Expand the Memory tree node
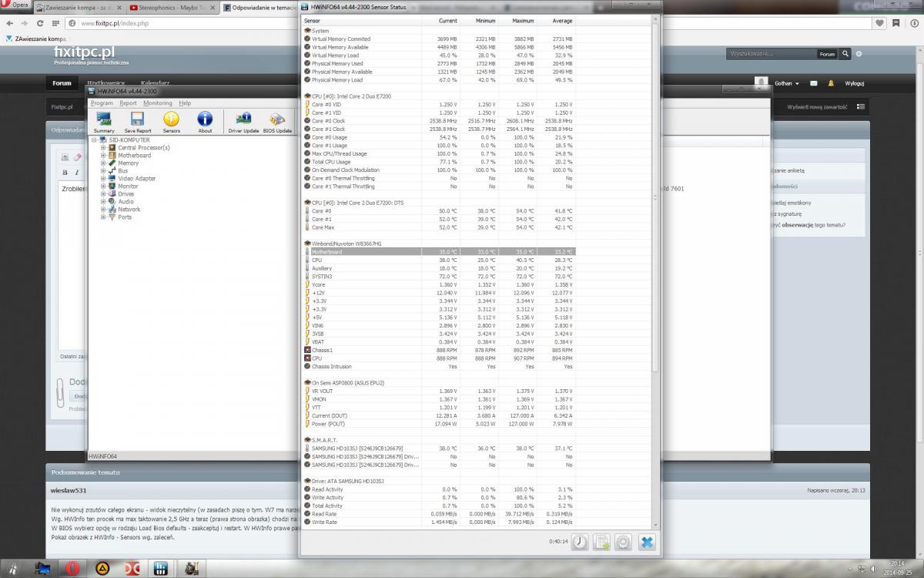 click(x=102, y=163)
